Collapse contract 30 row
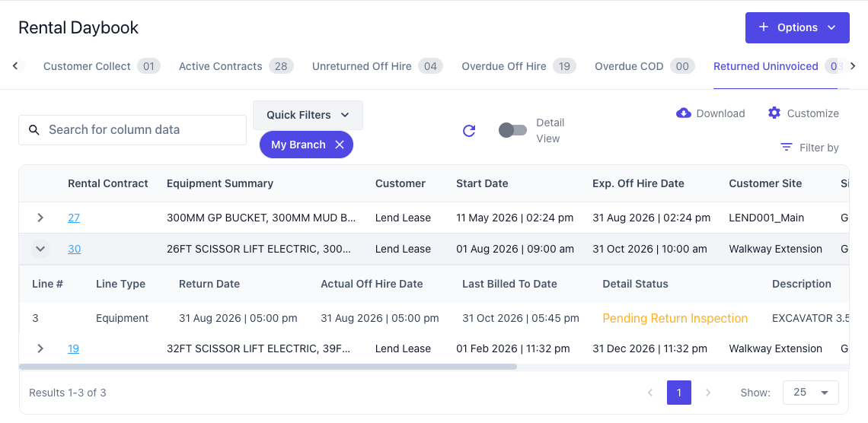Screen dimensions: 868x423 tap(40, 249)
